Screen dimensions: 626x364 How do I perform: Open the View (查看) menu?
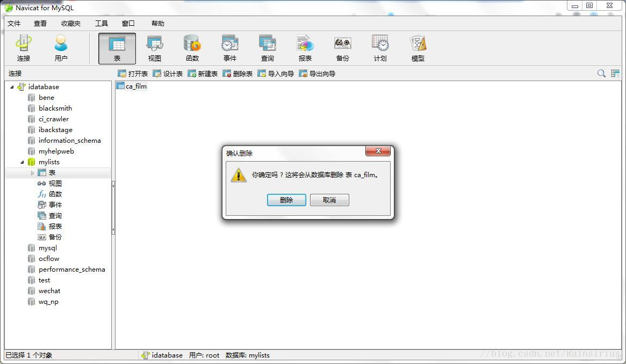40,24
